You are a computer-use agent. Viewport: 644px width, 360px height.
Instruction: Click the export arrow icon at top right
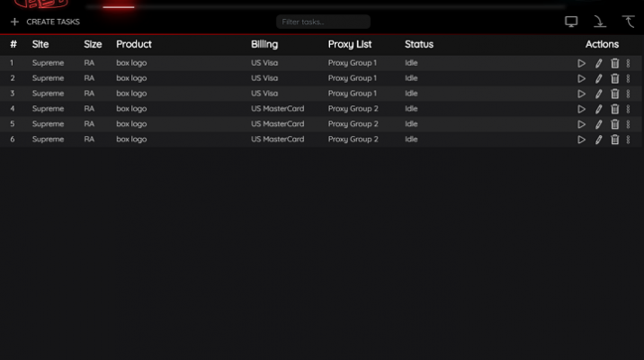[629, 22]
